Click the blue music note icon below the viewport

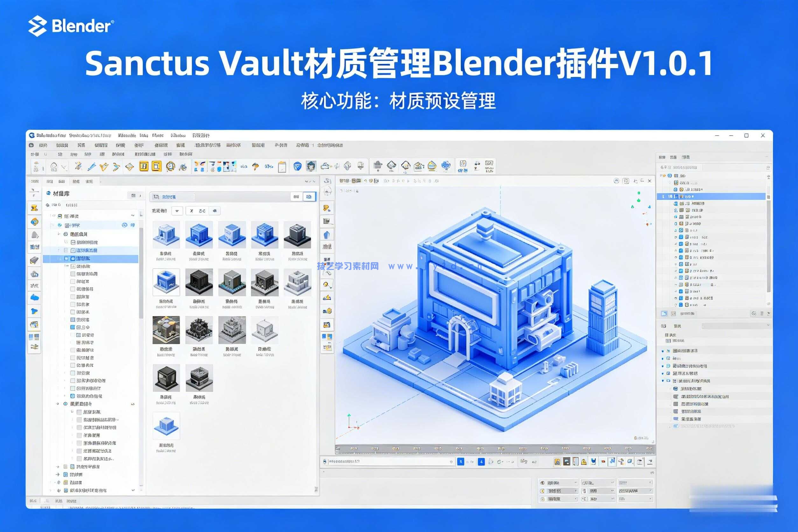click(x=612, y=461)
